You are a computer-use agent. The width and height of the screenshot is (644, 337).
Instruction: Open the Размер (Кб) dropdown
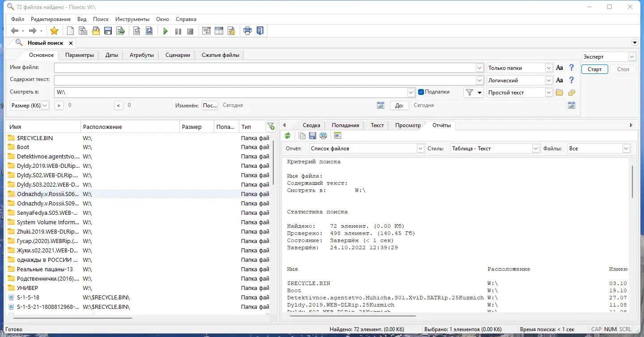coord(45,106)
